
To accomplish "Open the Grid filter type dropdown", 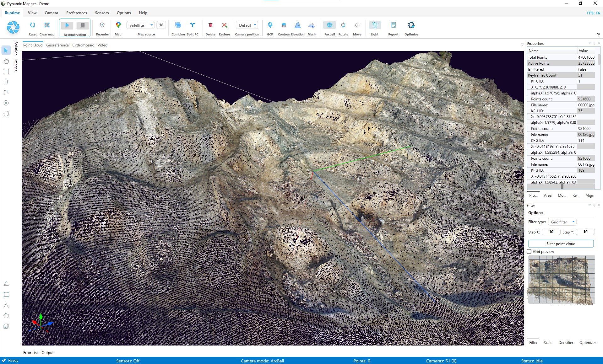I will [x=562, y=222].
